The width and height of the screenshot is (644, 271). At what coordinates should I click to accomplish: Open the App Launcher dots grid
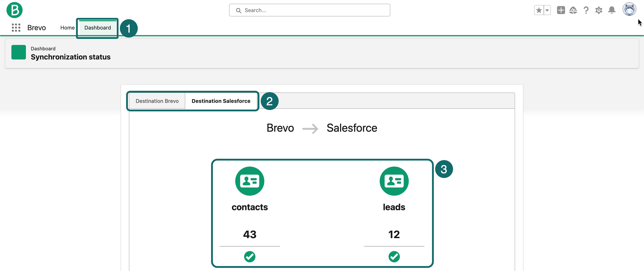tap(16, 28)
